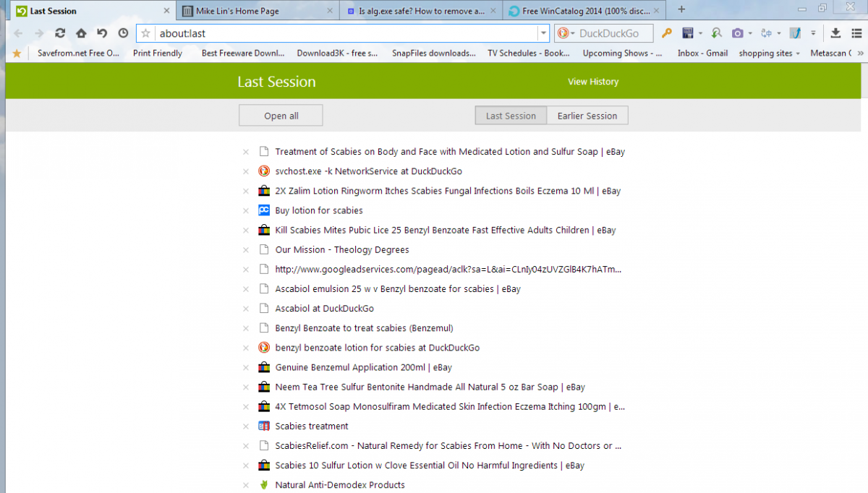The image size is (868, 493).
Task: Go back to the previous page
Action: 18,33
